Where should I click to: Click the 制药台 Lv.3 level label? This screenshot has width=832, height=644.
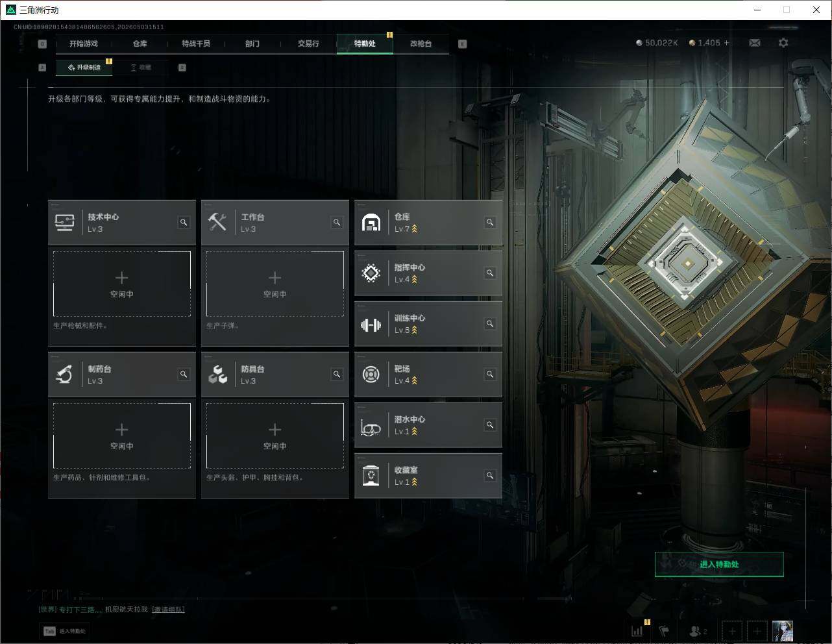95,381
